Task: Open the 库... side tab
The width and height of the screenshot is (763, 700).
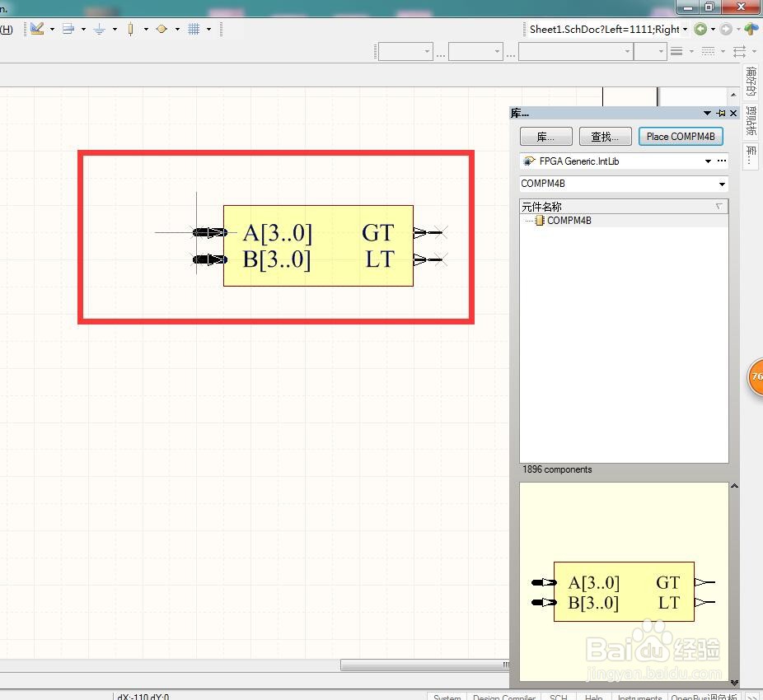Action: 751,156
